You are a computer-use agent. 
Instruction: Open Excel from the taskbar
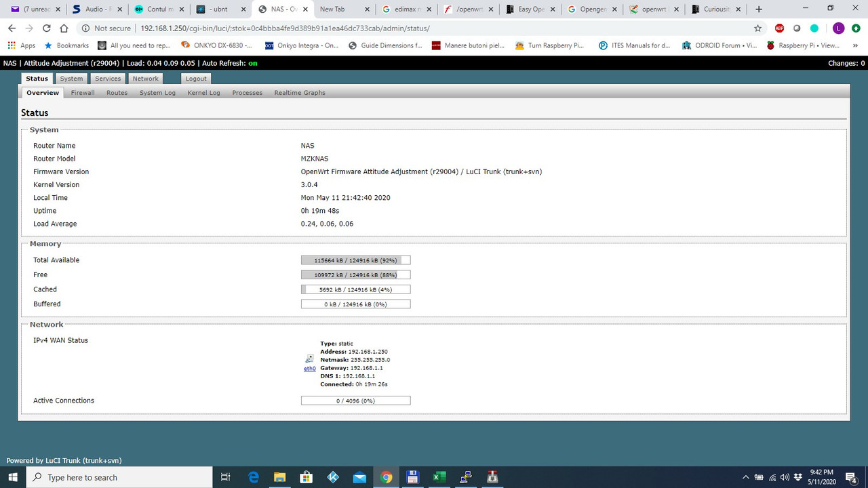coord(439,477)
